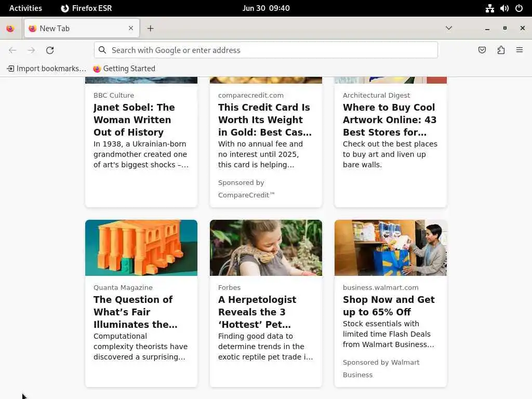Click the woman with snake photo thumbnail

click(266, 248)
